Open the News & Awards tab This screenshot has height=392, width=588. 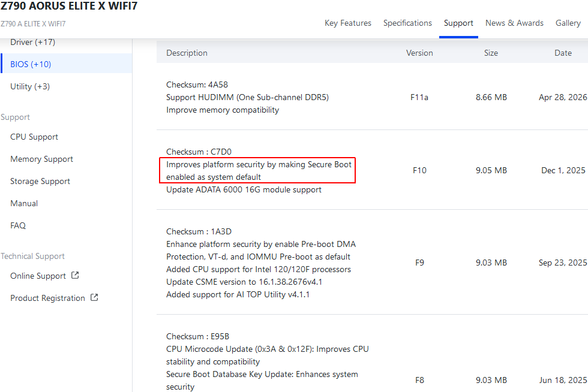514,23
